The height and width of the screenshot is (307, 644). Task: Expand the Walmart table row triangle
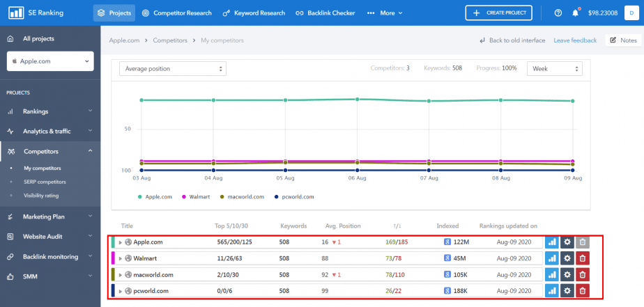coord(121,258)
